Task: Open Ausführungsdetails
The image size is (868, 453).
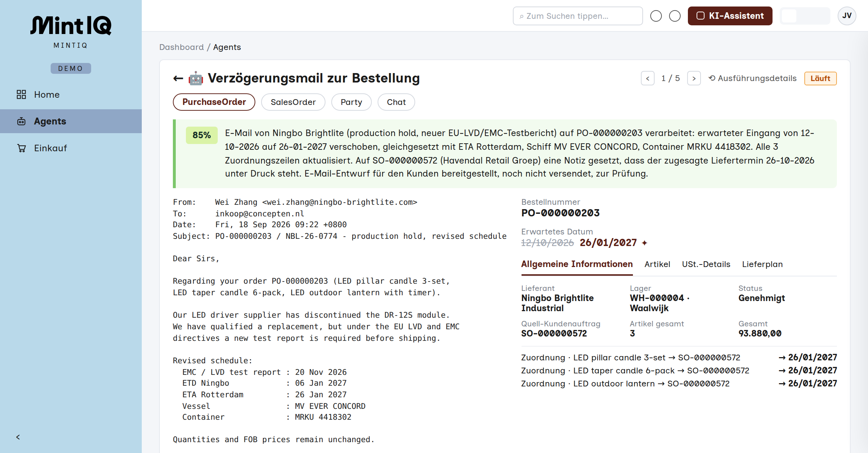Action: coord(752,78)
